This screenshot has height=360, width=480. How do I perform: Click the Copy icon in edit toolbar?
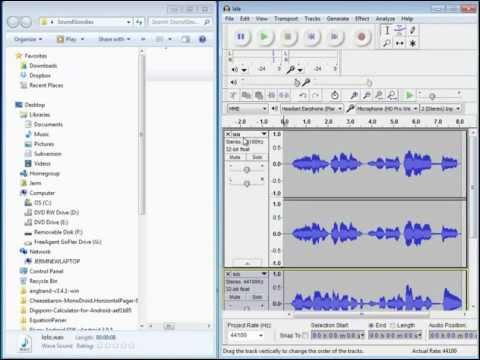point(246,96)
